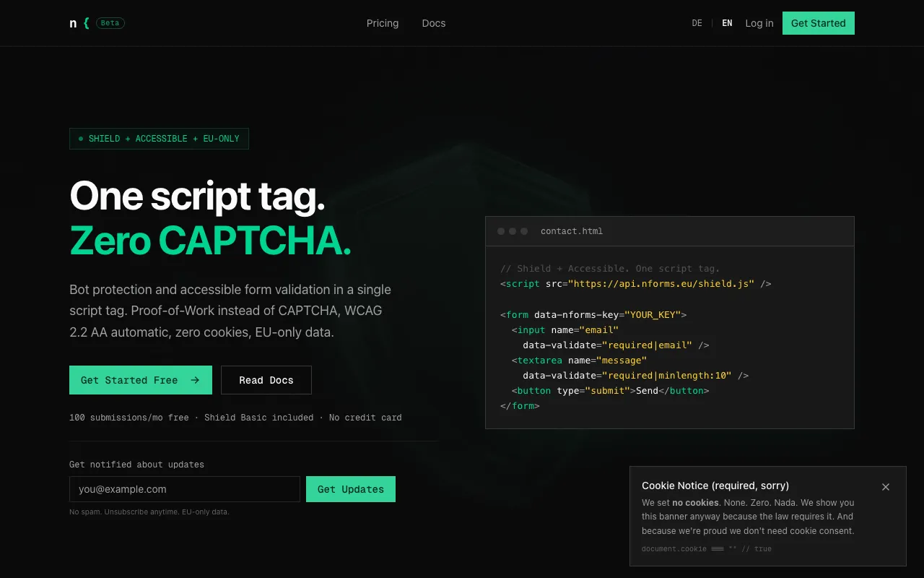Click the Beta badge beside the logo
Screen dimensions: 924x578
[110, 23]
